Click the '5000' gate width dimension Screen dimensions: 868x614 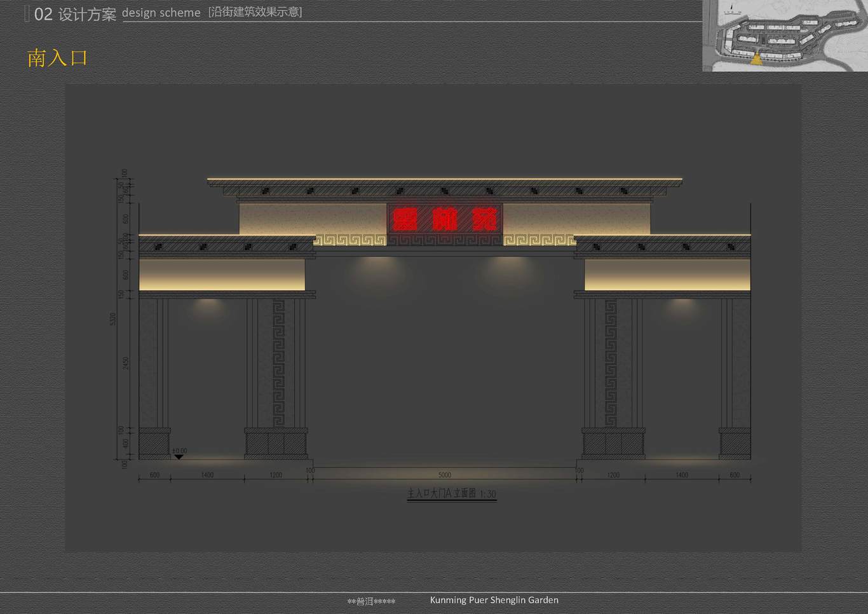click(445, 475)
